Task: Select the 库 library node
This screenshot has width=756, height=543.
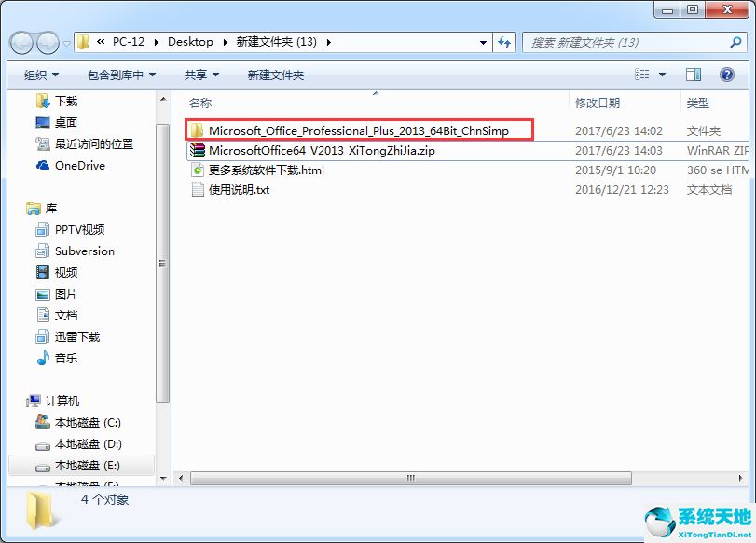Action: pyautogui.click(x=51, y=208)
